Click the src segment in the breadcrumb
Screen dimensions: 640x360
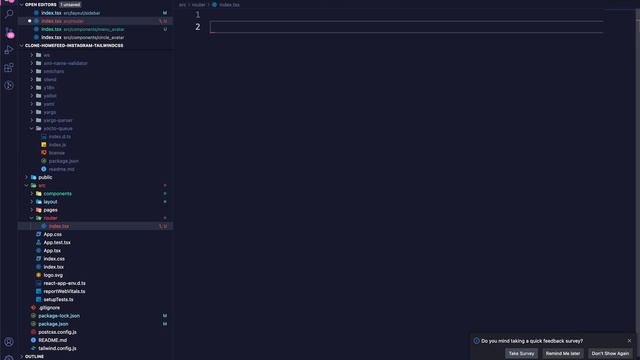(182, 5)
